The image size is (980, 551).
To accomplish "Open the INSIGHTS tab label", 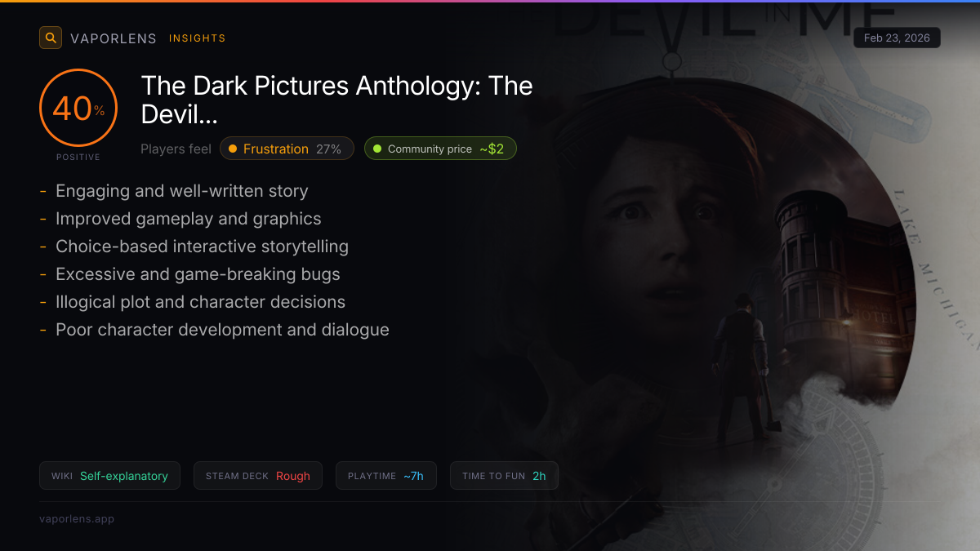I will click(197, 38).
